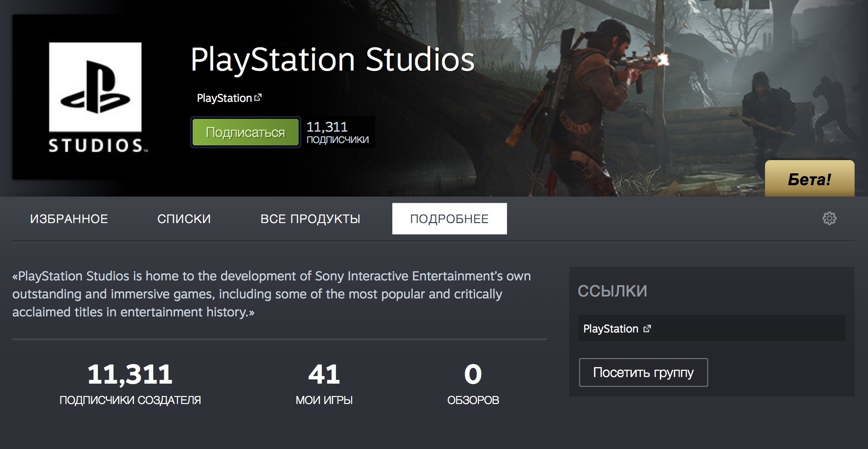This screenshot has width=868, height=449.
Task: Open the ВСЕ ПРОДУКТЫ tab
Action: [310, 219]
